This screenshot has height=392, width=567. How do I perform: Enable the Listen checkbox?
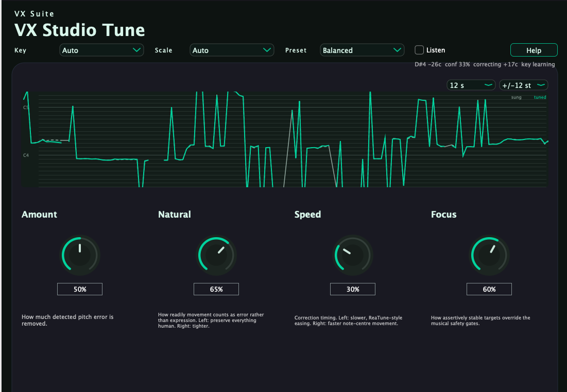[x=419, y=50]
